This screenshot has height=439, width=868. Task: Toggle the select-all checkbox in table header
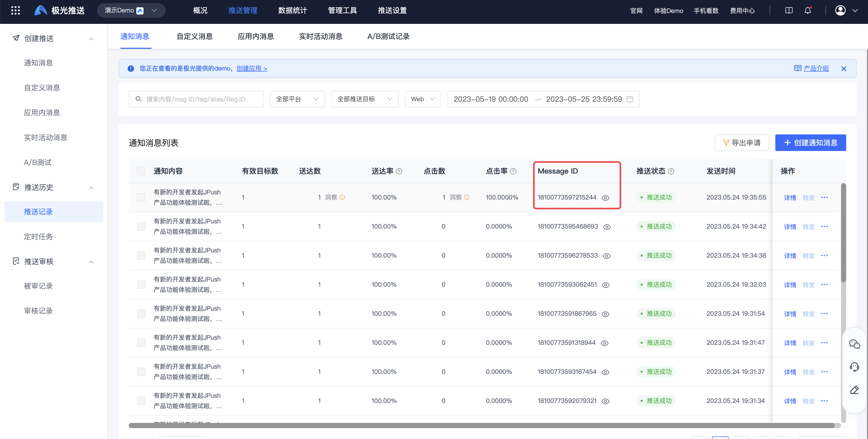[x=141, y=171]
